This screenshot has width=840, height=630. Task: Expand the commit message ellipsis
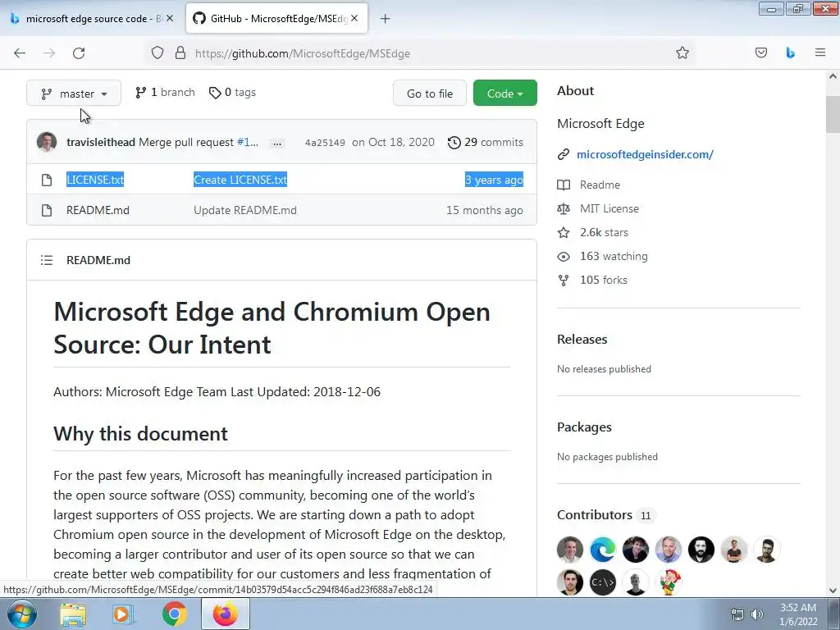pyautogui.click(x=277, y=143)
